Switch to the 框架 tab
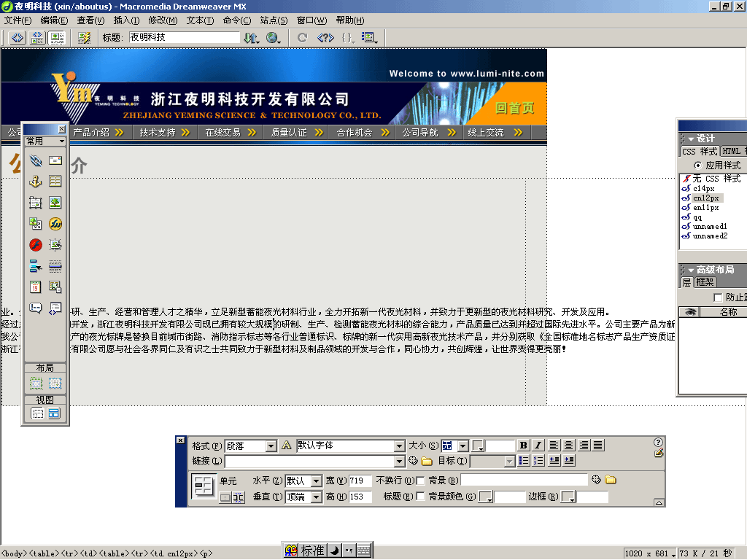Image resolution: width=747 pixels, height=560 pixels. click(705, 282)
